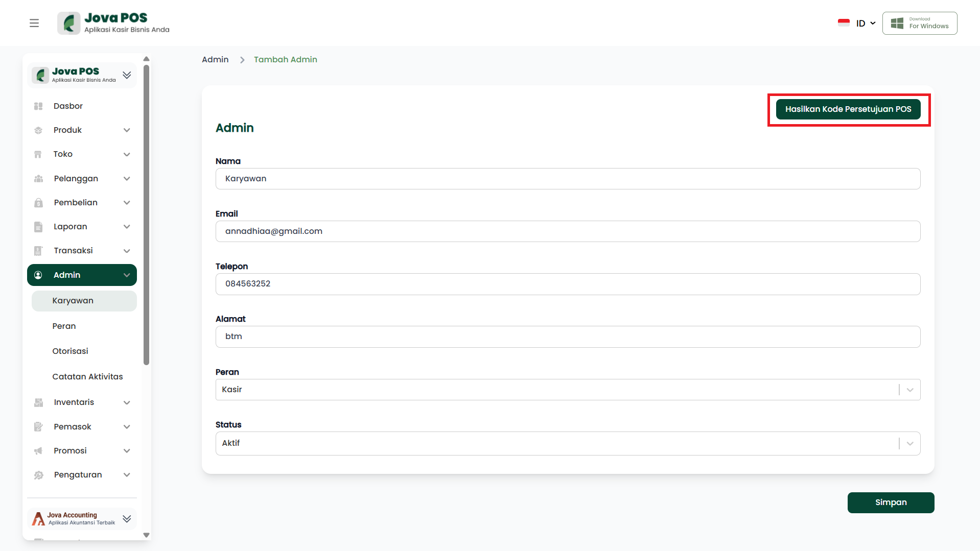Screen dimensions: 980x551
Task: Click into the Email input field
Action: click(567, 231)
